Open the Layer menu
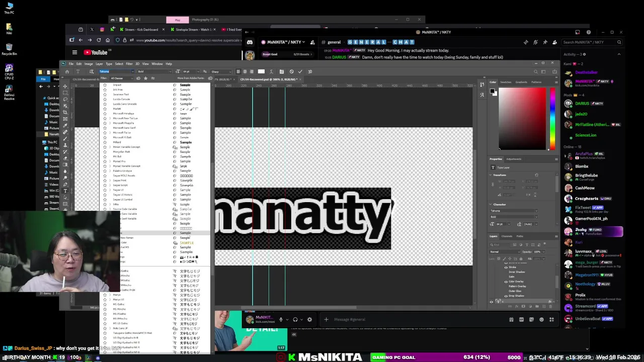The width and height of the screenshot is (644, 362). (x=99, y=64)
